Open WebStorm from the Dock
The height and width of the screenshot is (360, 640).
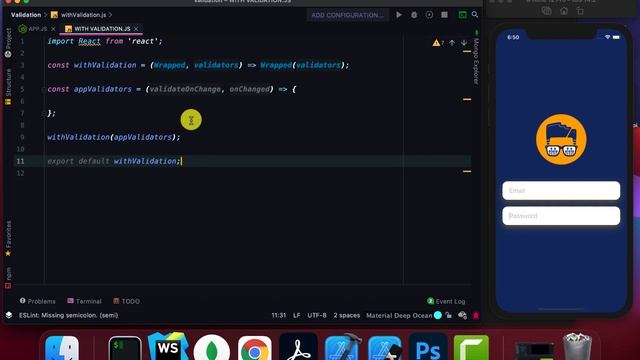pos(168,347)
